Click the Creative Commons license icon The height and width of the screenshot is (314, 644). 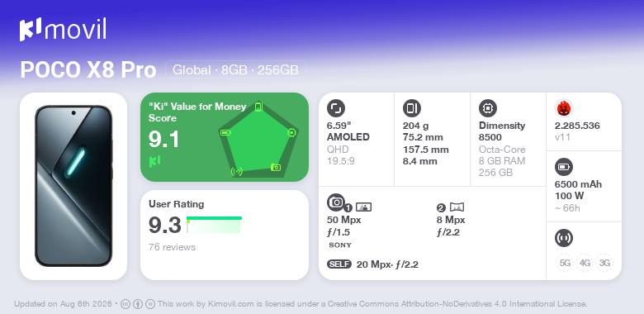tap(125, 304)
